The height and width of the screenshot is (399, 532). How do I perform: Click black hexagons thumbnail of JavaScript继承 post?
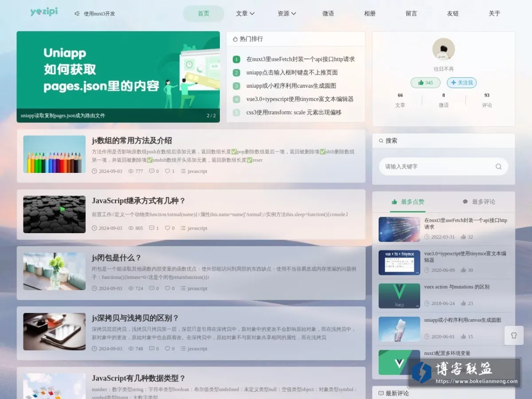pyautogui.click(x=55, y=215)
